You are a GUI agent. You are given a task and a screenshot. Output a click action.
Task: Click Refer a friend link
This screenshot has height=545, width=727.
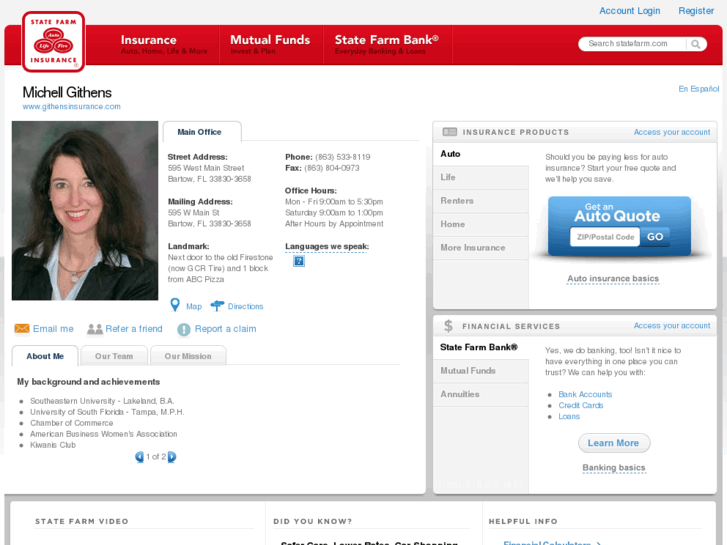tap(134, 329)
